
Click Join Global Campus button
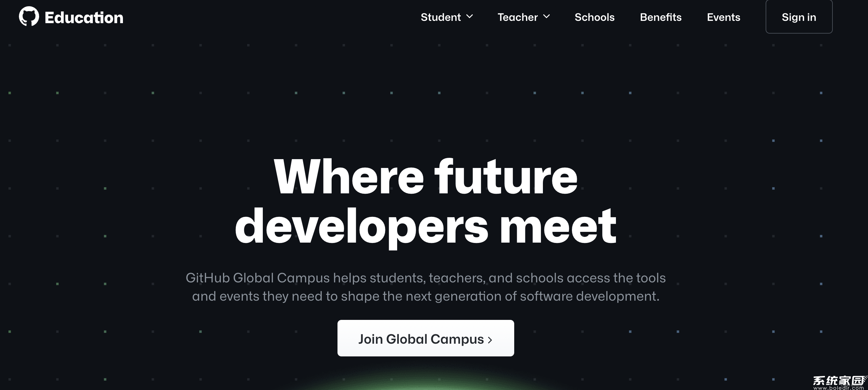pyautogui.click(x=426, y=338)
